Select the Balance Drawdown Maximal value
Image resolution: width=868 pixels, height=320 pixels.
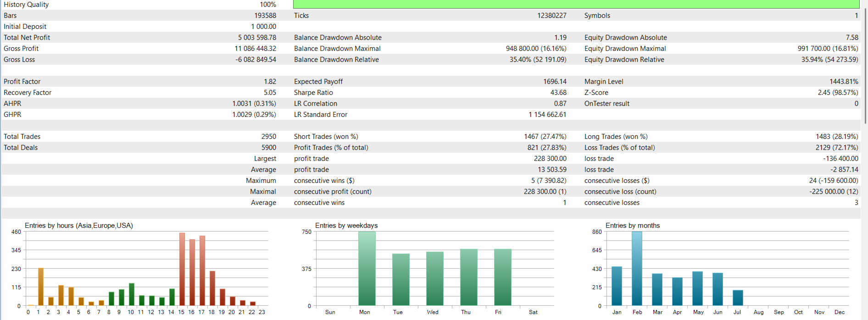pos(536,49)
